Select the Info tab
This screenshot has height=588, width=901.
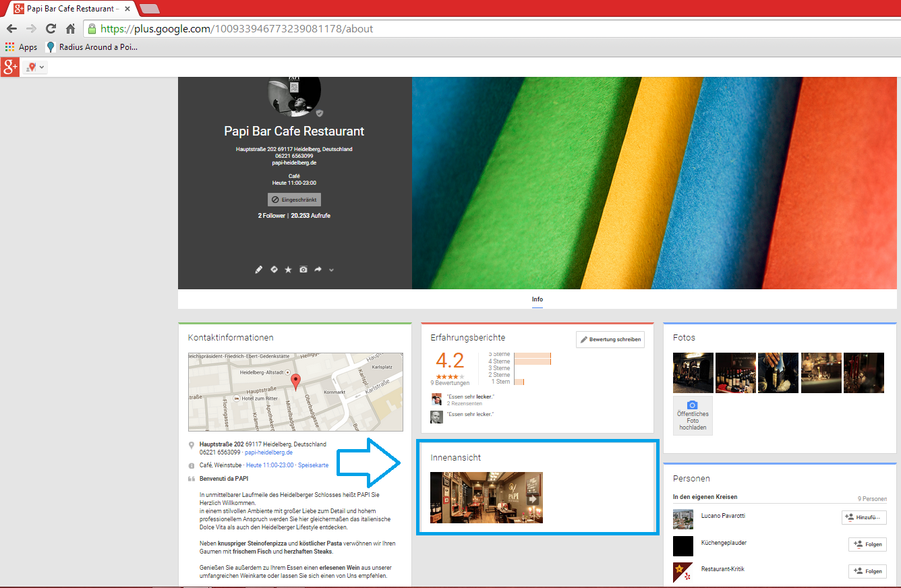(537, 299)
